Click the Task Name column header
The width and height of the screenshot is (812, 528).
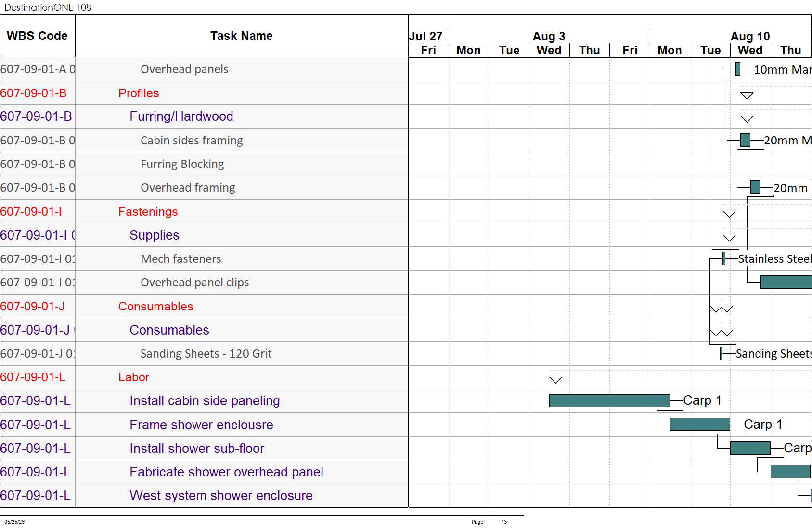pos(242,36)
